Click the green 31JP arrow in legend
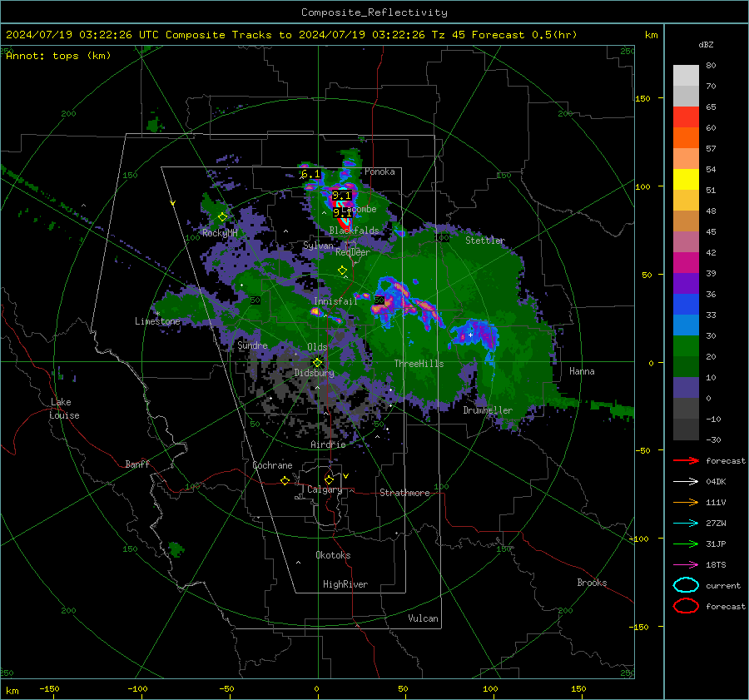Viewport: 749px width, 700px height. pyautogui.click(x=686, y=544)
